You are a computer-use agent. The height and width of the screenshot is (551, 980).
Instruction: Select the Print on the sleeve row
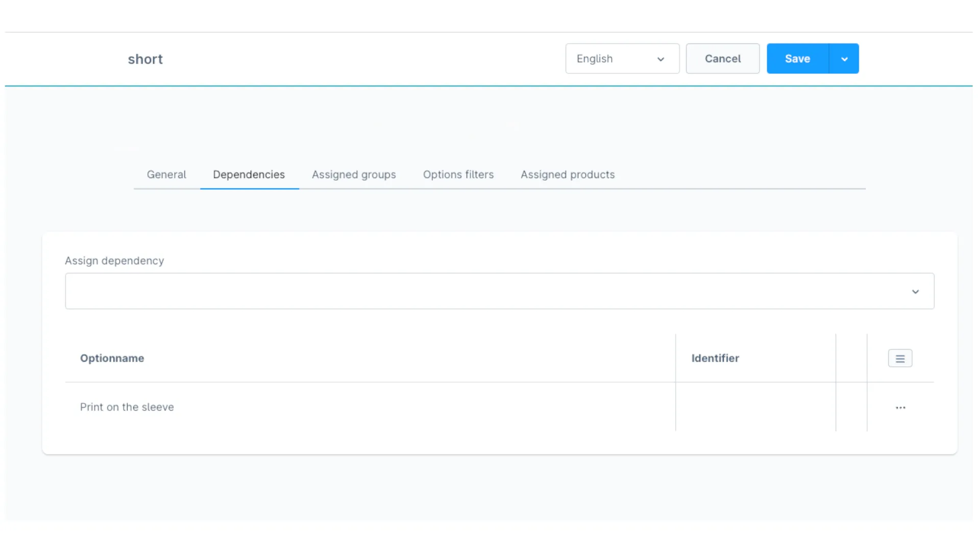pos(127,407)
